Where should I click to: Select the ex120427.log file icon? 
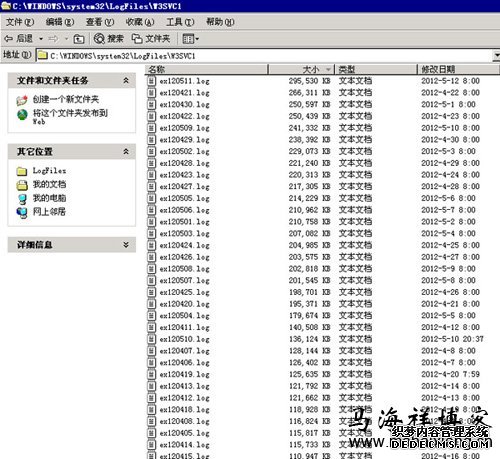tap(151, 187)
